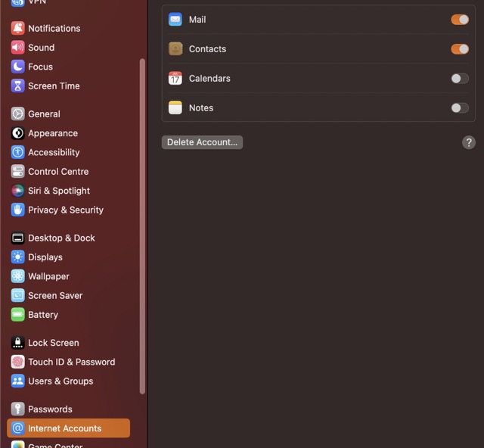
Task: Open Screen Time hourglass icon
Action: click(x=17, y=86)
